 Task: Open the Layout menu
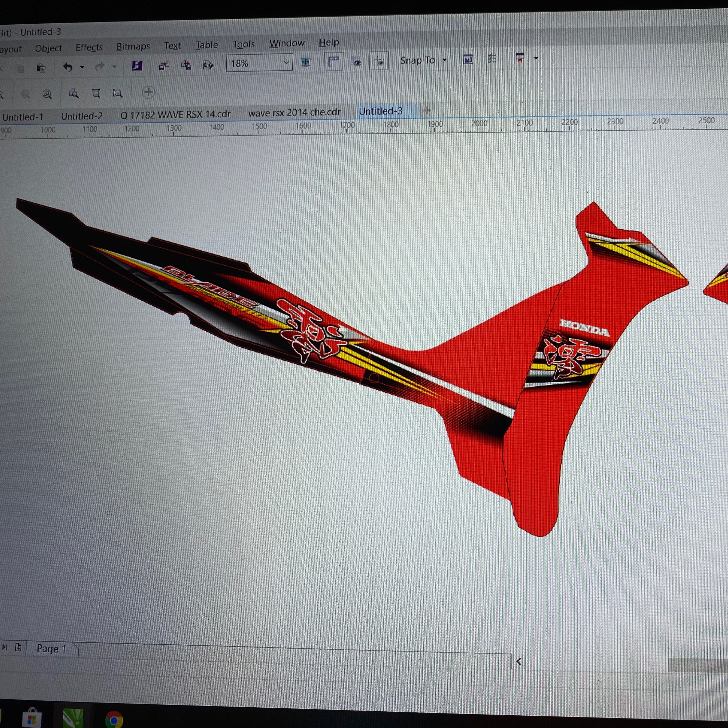click(x=11, y=49)
